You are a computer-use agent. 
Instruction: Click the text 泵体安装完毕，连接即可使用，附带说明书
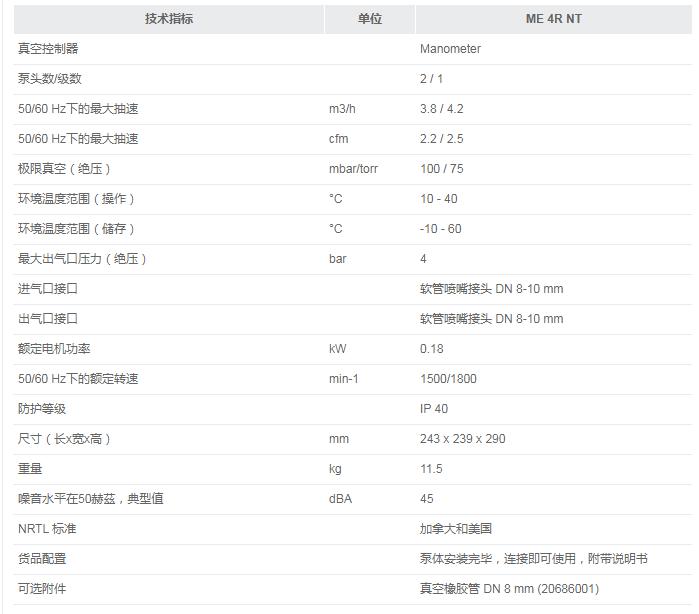[534, 559]
